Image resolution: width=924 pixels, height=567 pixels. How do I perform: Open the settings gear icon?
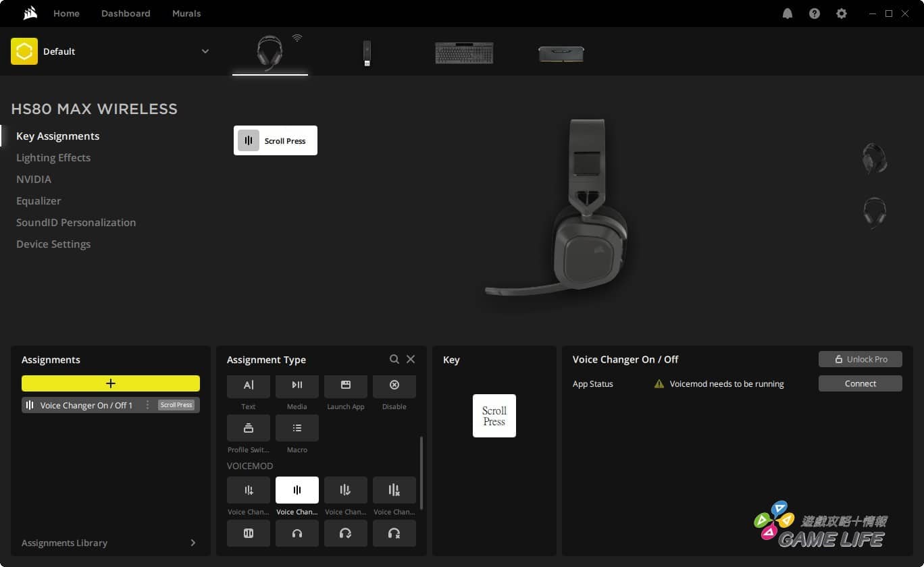click(x=842, y=13)
